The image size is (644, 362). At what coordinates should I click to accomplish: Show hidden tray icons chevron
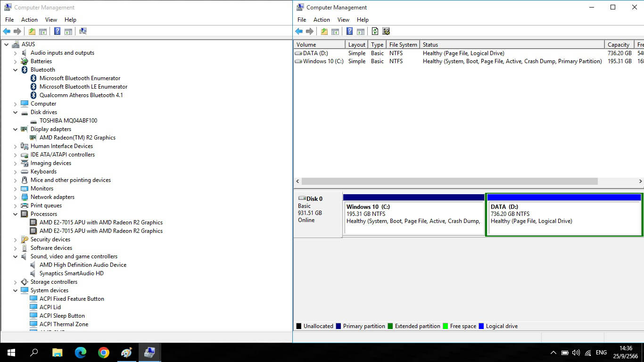click(x=553, y=353)
